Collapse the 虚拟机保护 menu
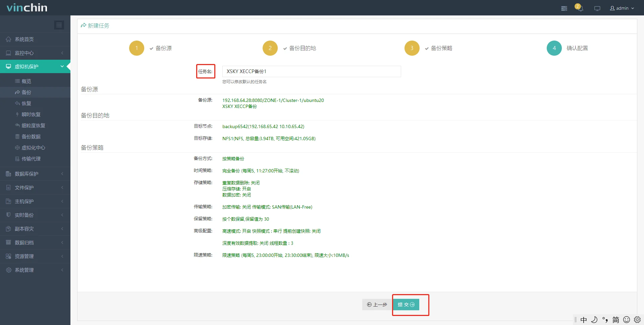 35,66
